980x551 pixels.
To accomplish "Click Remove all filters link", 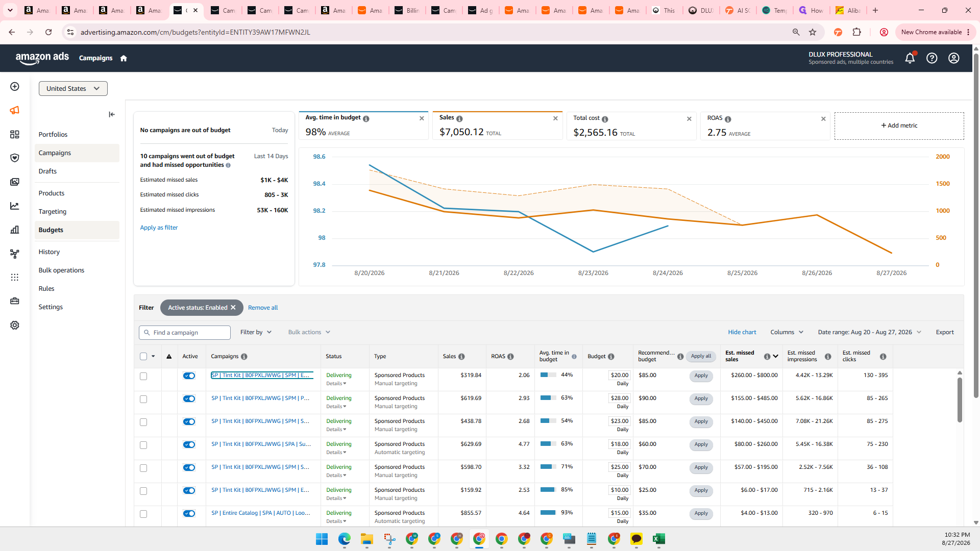I will 263,308.
